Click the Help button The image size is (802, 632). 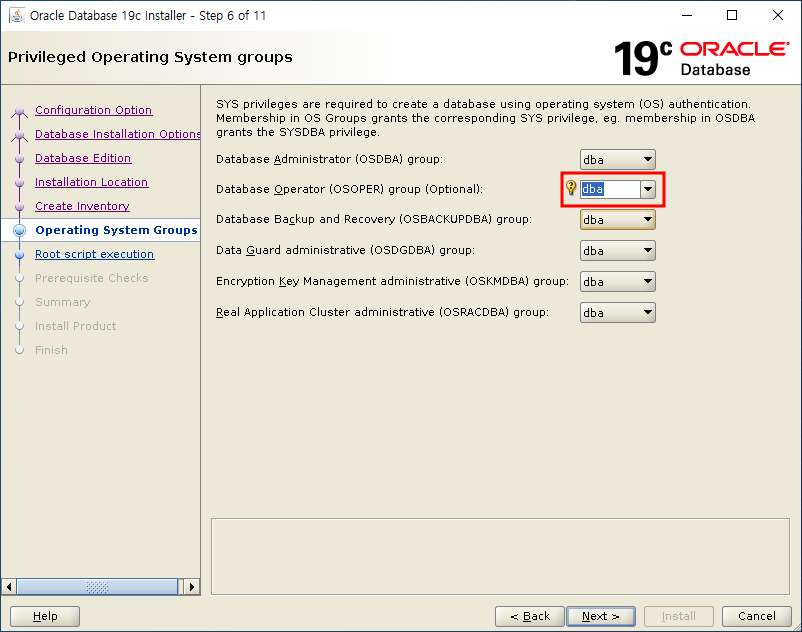[x=45, y=616]
